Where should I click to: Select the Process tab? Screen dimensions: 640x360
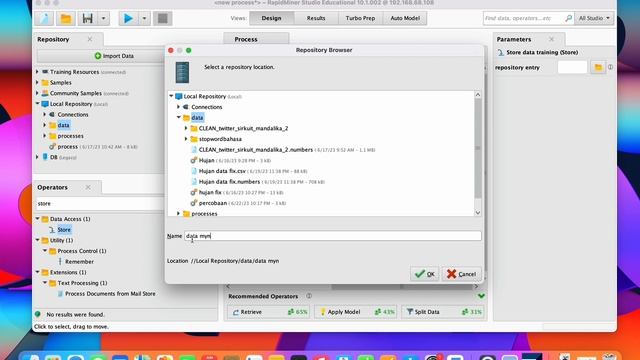pos(246,39)
